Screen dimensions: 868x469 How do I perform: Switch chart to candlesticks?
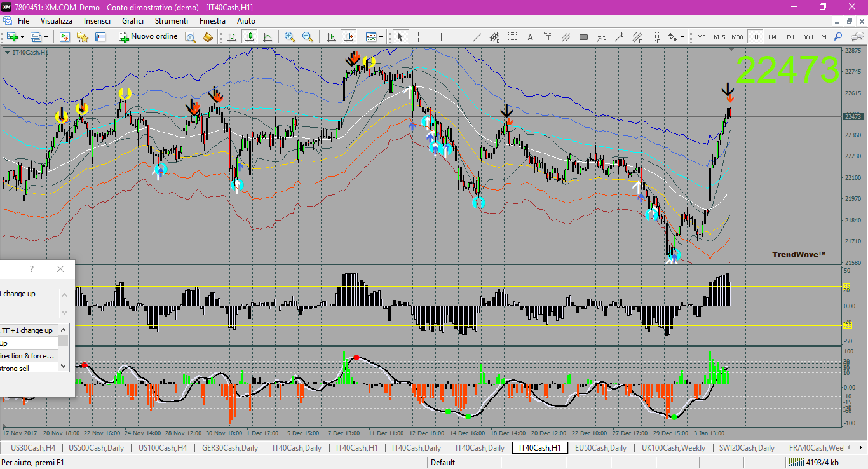click(250, 37)
